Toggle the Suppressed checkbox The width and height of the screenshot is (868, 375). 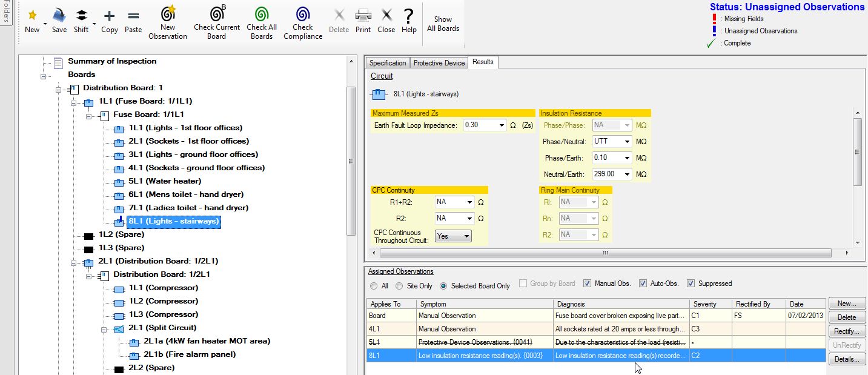(x=691, y=284)
